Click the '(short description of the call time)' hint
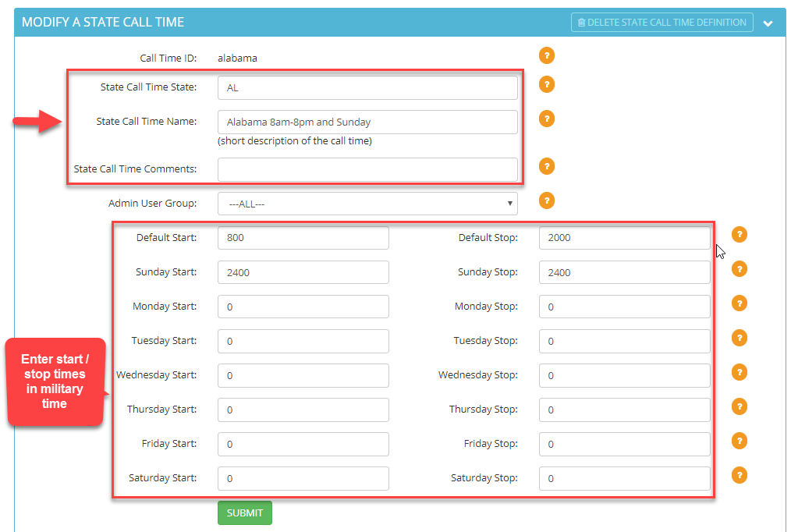Image resolution: width=791 pixels, height=532 pixels. [295, 141]
